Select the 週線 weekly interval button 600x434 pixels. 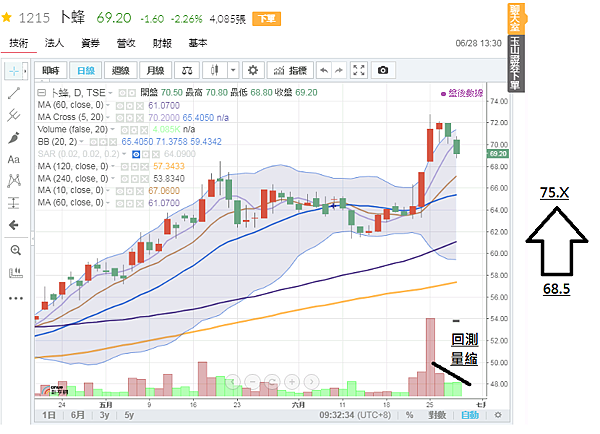pyautogui.click(x=122, y=70)
